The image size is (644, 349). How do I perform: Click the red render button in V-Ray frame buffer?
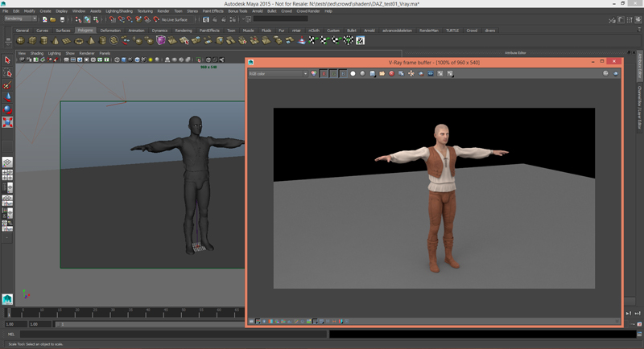point(391,74)
